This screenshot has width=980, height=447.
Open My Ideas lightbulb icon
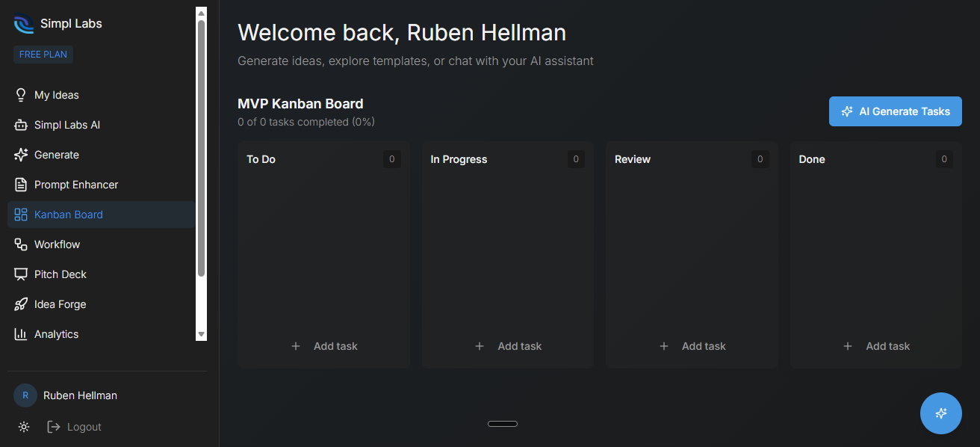click(x=21, y=95)
